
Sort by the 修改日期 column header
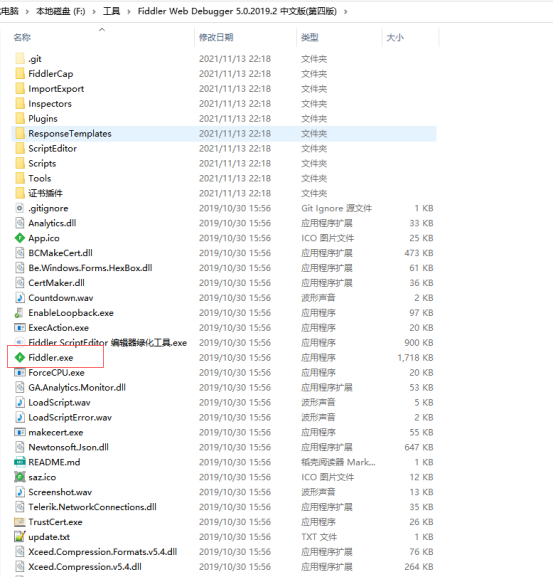pos(216,37)
